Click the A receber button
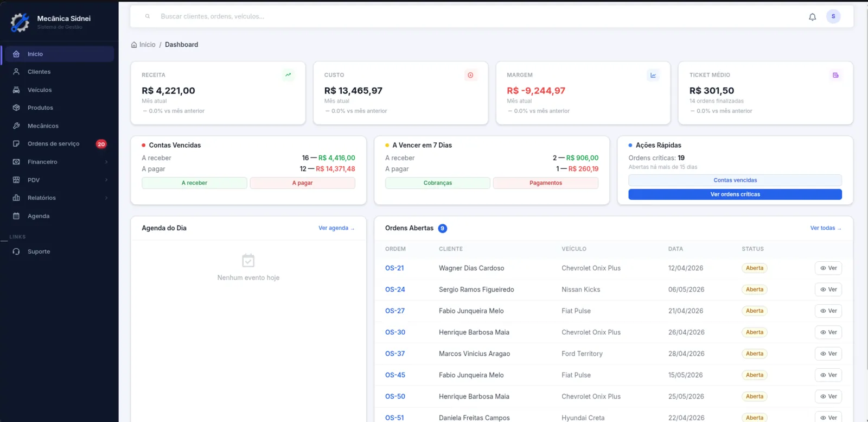The width and height of the screenshot is (868, 422). pyautogui.click(x=194, y=183)
